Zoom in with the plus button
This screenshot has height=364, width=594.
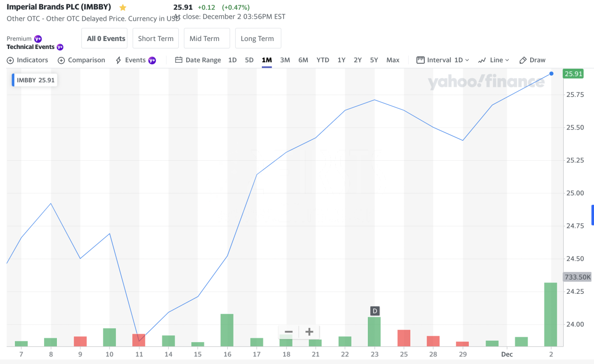[x=309, y=331]
